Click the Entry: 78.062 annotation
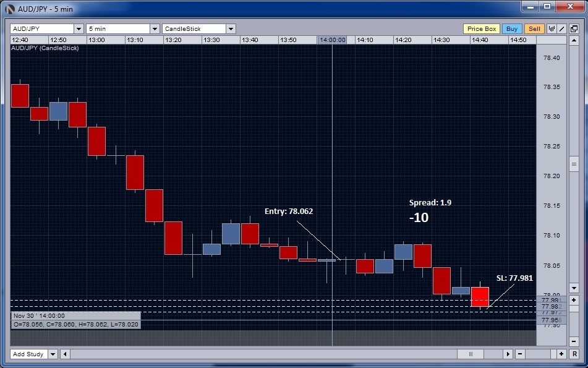 pyautogui.click(x=289, y=211)
